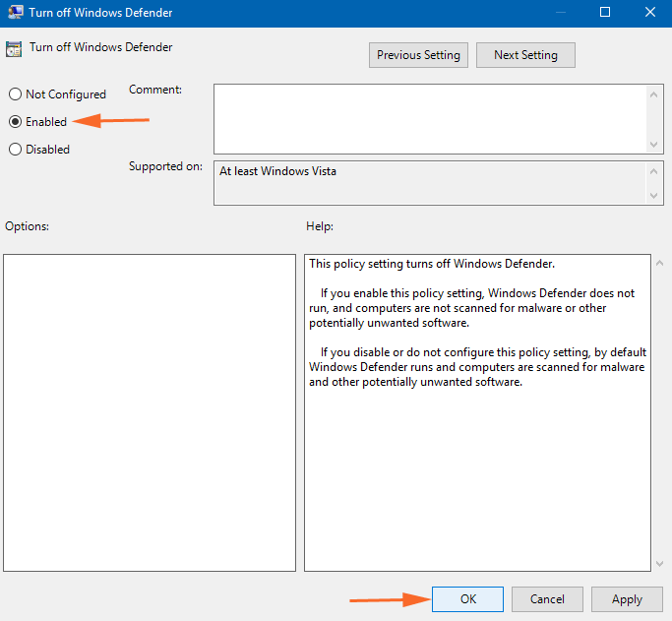Go to Next Setting

tap(525, 55)
